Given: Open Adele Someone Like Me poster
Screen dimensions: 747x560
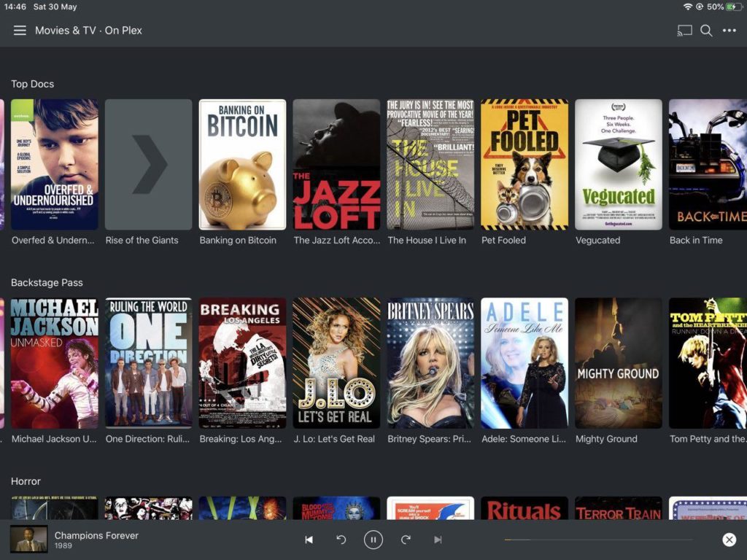Looking at the screenshot, I should tap(525, 363).
